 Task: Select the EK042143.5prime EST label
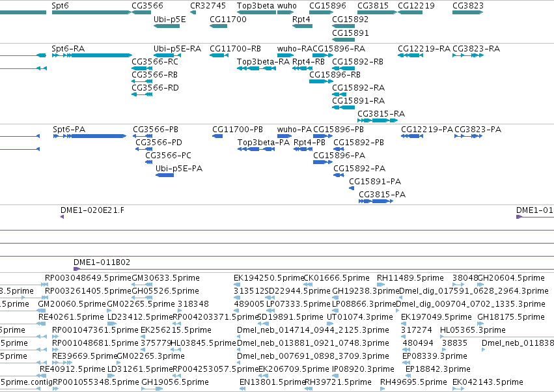[x=488, y=382]
